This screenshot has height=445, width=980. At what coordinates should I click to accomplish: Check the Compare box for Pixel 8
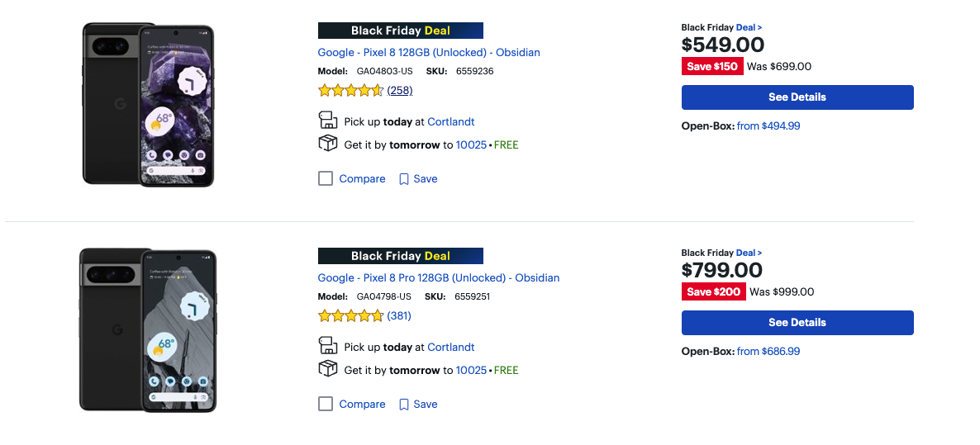pos(326,179)
